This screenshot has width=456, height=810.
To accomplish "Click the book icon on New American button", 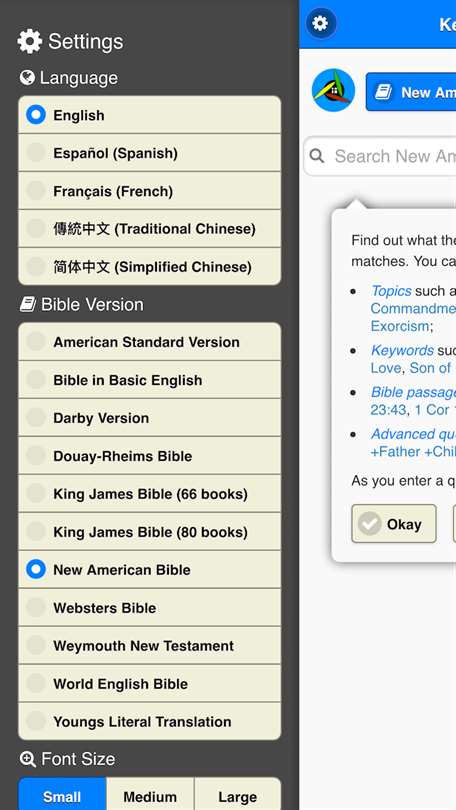I will (383, 92).
